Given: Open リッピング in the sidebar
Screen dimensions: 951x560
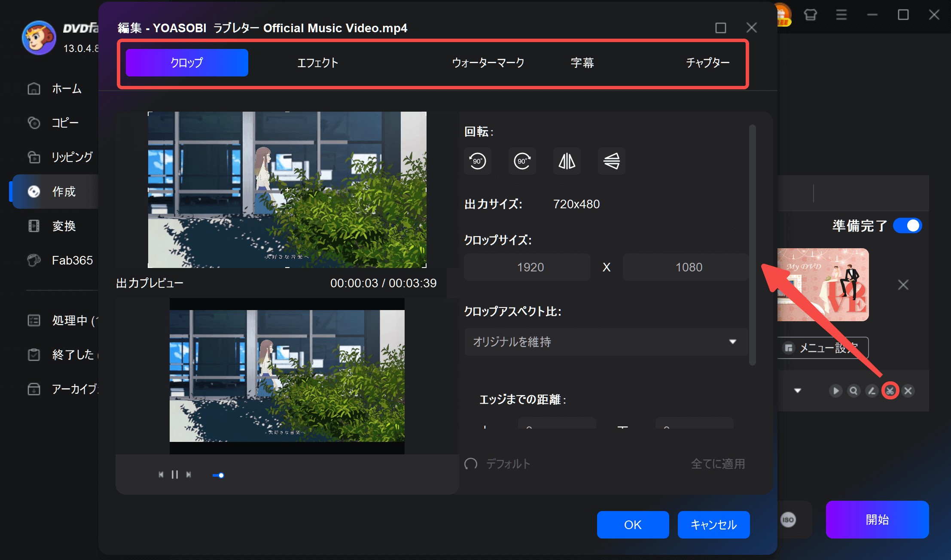Looking at the screenshot, I should click(72, 157).
